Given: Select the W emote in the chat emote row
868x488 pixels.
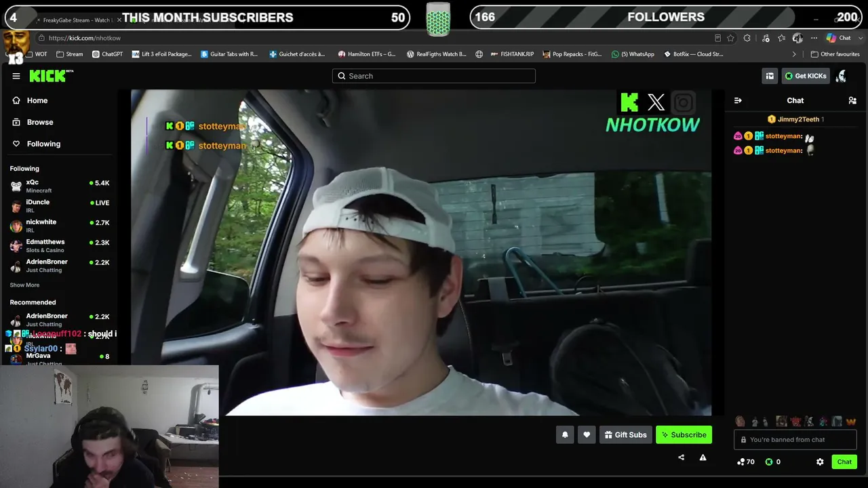Looking at the screenshot, I should 850,422.
